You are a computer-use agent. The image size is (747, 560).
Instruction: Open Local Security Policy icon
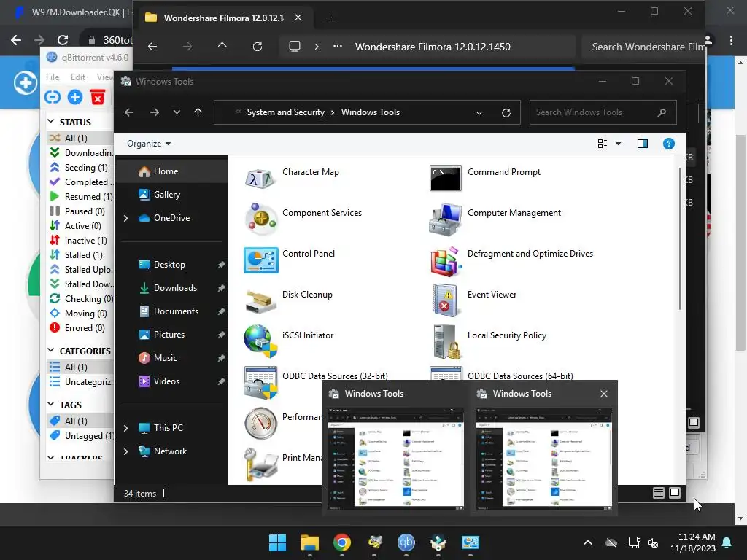(447, 342)
